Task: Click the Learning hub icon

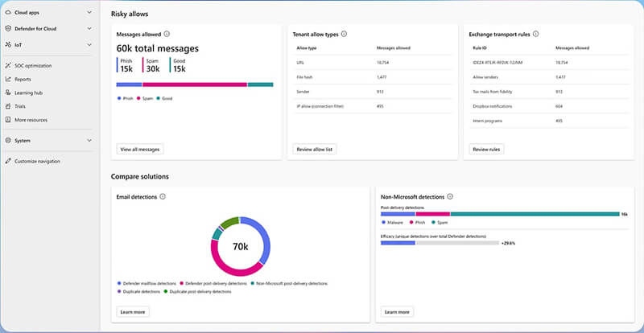Action: 8,92
